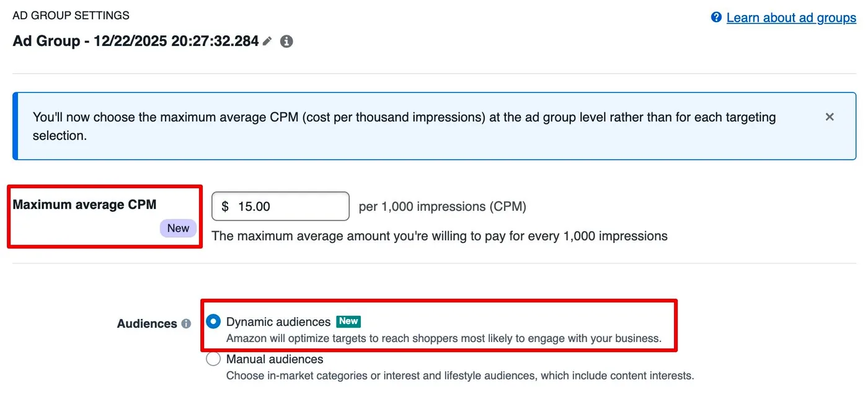Screen dimensions: 868x417
Task: Click the AD GROUP SETTINGS heading
Action: 71,15
